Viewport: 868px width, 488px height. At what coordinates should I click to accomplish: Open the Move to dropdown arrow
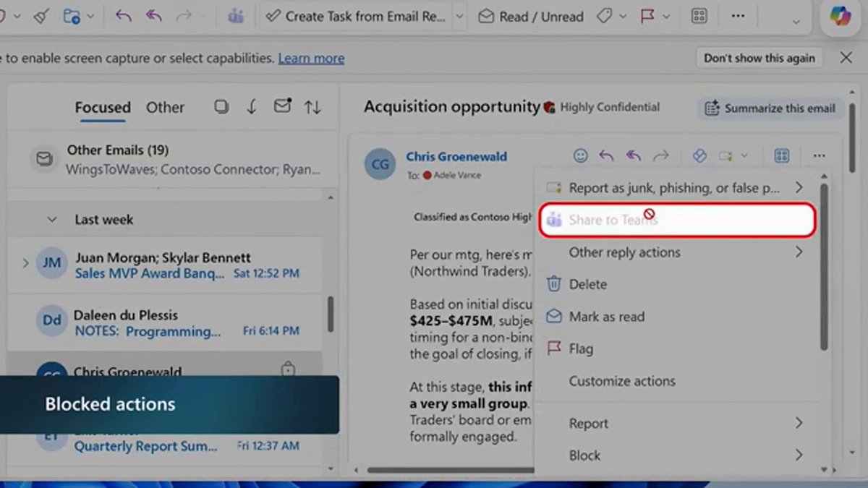90,17
